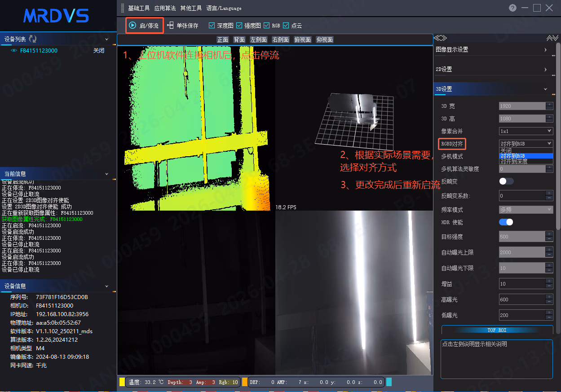Viewport: 561px width, 392px height.
Task: Click the 右侧面 right view button
Action: click(x=281, y=40)
